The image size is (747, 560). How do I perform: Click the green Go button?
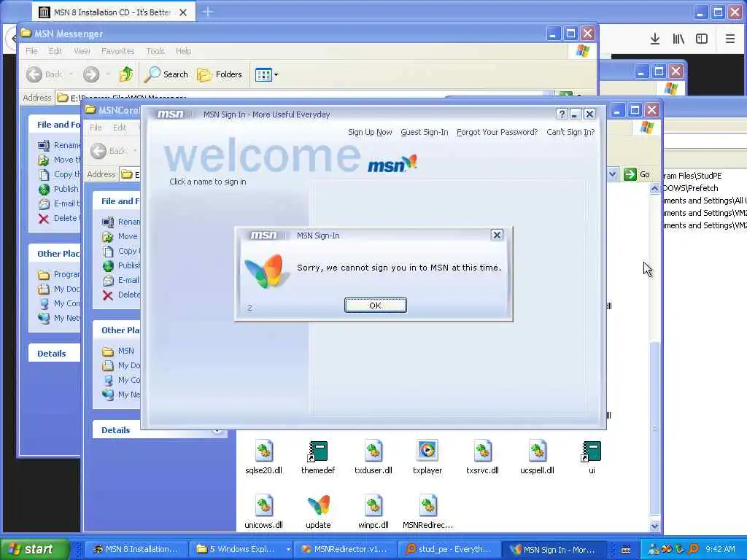click(x=637, y=174)
